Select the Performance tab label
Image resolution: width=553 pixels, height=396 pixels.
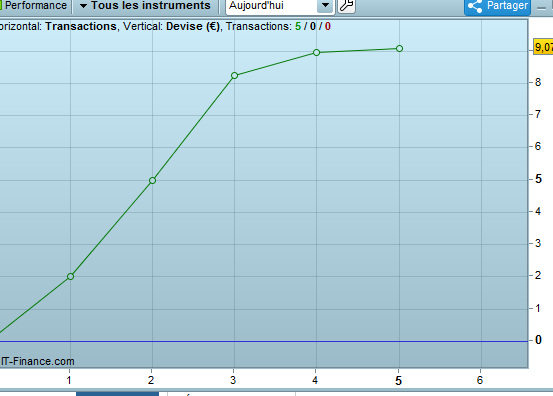click(x=36, y=6)
